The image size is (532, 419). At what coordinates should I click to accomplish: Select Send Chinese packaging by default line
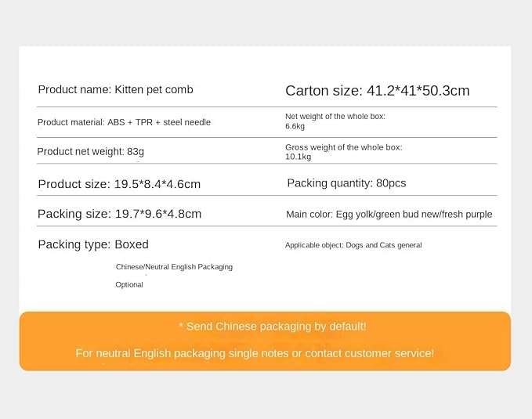(x=272, y=327)
